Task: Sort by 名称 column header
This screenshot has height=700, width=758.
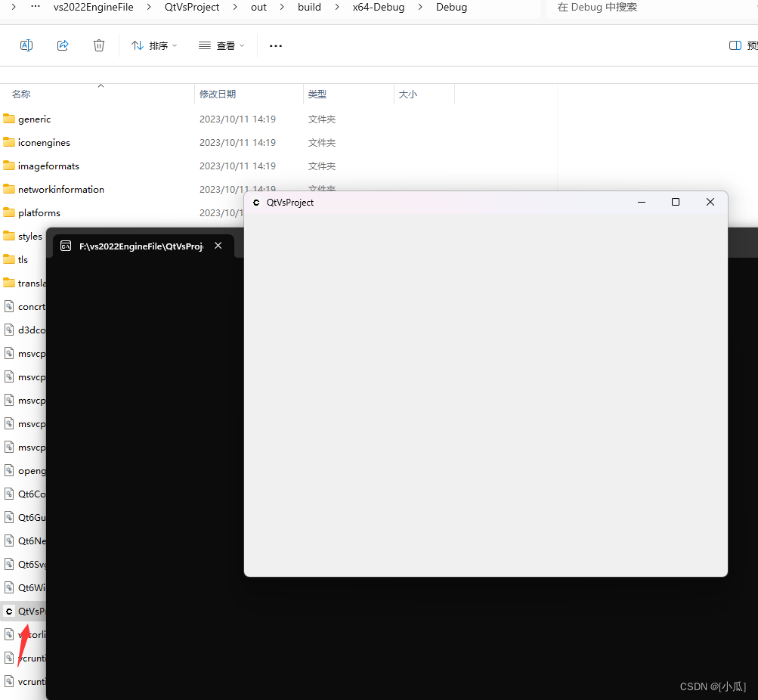Action: pyautogui.click(x=21, y=94)
